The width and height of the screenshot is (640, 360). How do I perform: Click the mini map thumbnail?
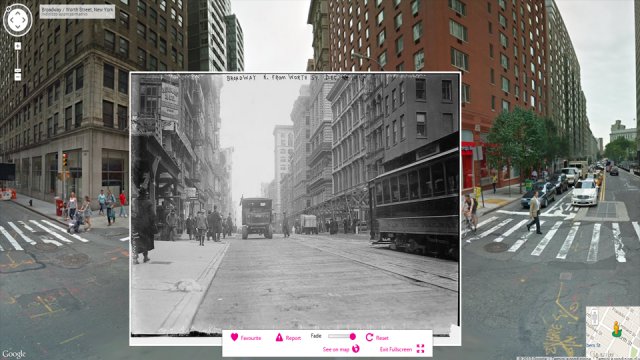click(613, 333)
